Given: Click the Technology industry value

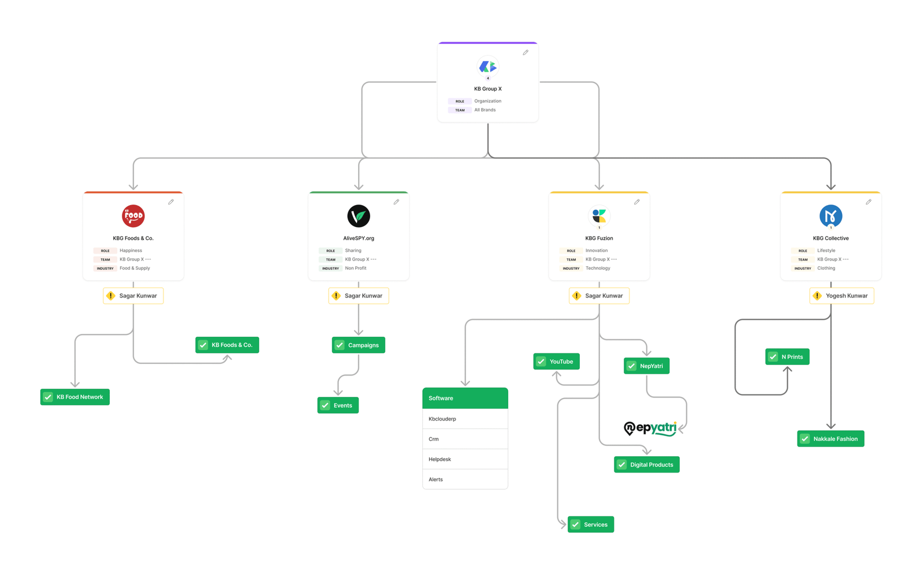Looking at the screenshot, I should [598, 268].
